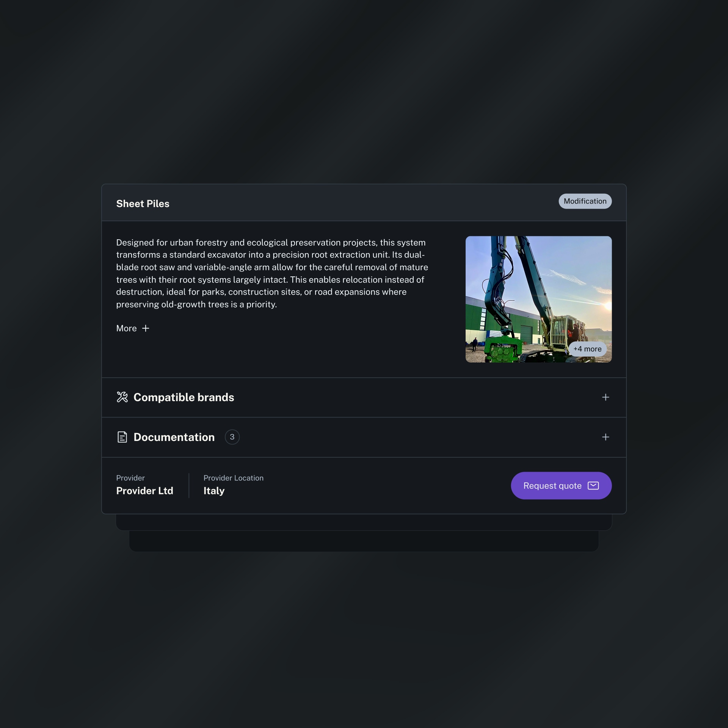Click the document icon beside Documentation
Image resolution: width=728 pixels, height=728 pixels.
(122, 437)
